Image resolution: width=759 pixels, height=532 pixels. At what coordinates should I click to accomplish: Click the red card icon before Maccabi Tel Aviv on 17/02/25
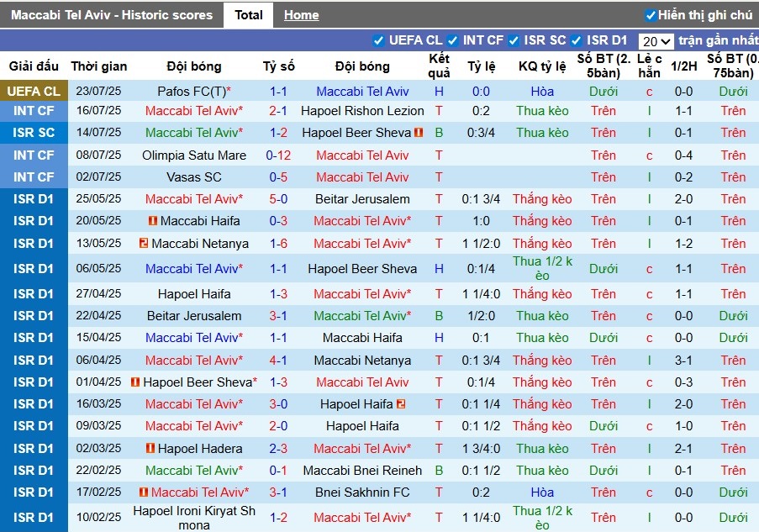pos(143,492)
